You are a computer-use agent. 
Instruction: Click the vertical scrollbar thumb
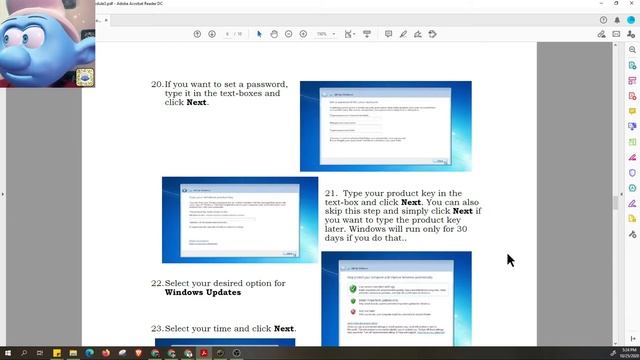tap(616, 202)
